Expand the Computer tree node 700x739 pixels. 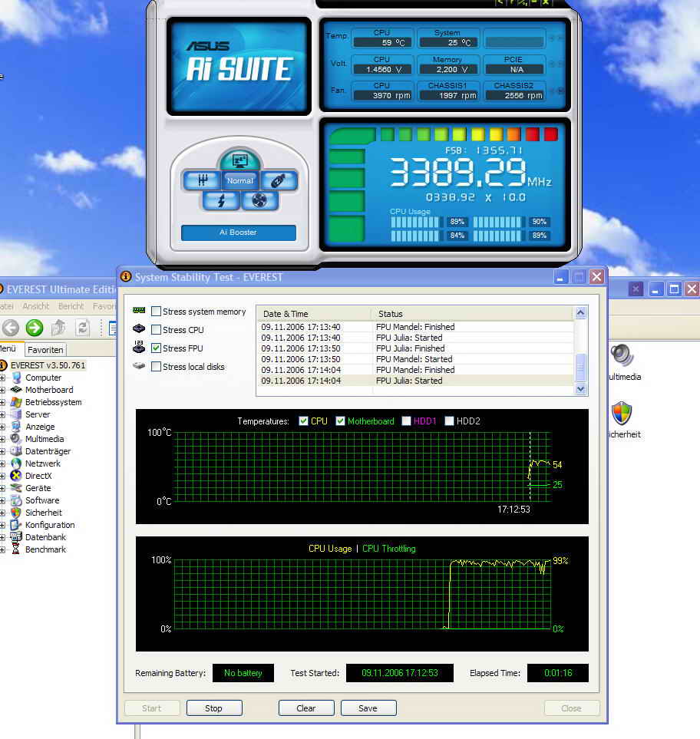(3, 378)
